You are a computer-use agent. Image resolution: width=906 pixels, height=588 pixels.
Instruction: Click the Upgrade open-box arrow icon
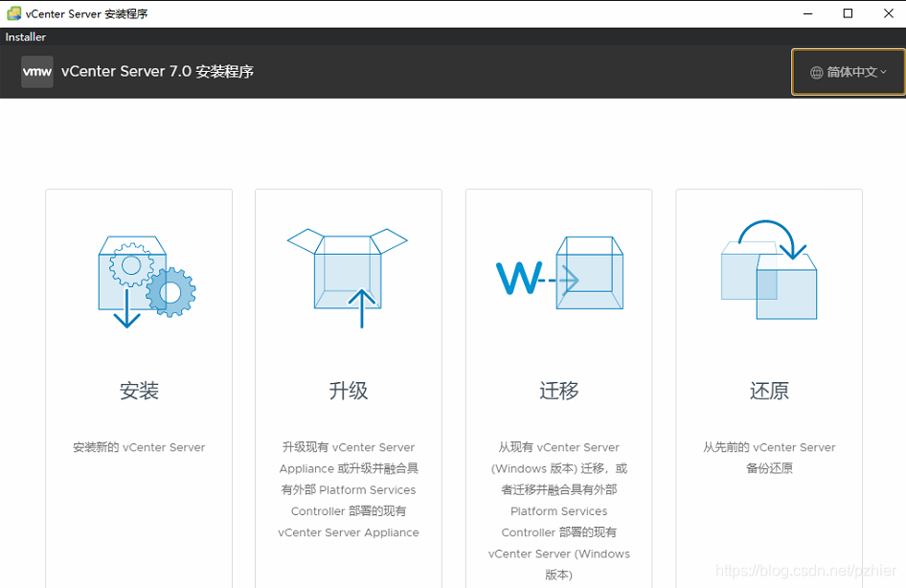click(348, 279)
